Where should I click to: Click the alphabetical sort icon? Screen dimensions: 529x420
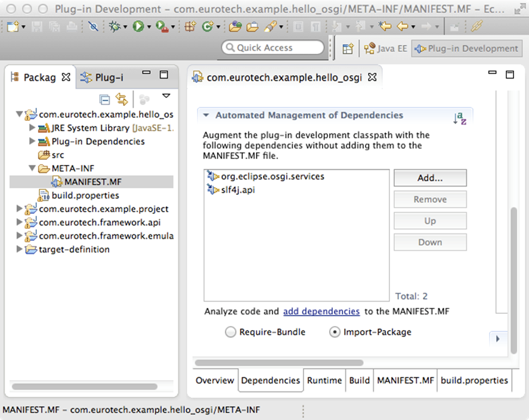(x=459, y=119)
